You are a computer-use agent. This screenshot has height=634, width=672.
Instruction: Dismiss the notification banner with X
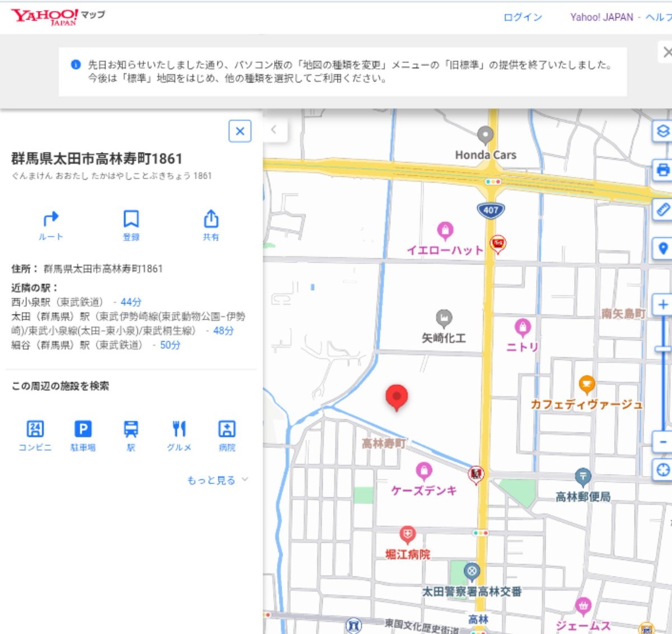pyautogui.click(x=666, y=53)
